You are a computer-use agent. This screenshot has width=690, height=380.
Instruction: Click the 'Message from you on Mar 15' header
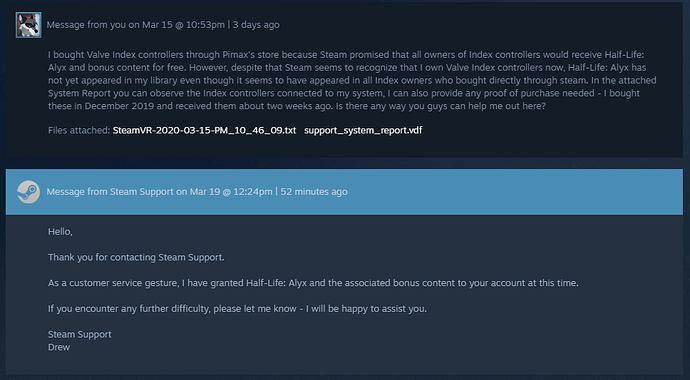[x=136, y=25]
